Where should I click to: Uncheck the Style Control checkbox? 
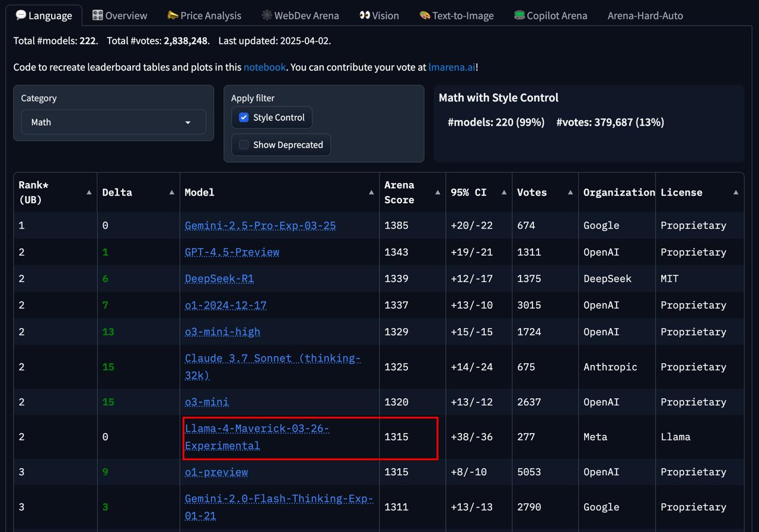pyautogui.click(x=244, y=117)
